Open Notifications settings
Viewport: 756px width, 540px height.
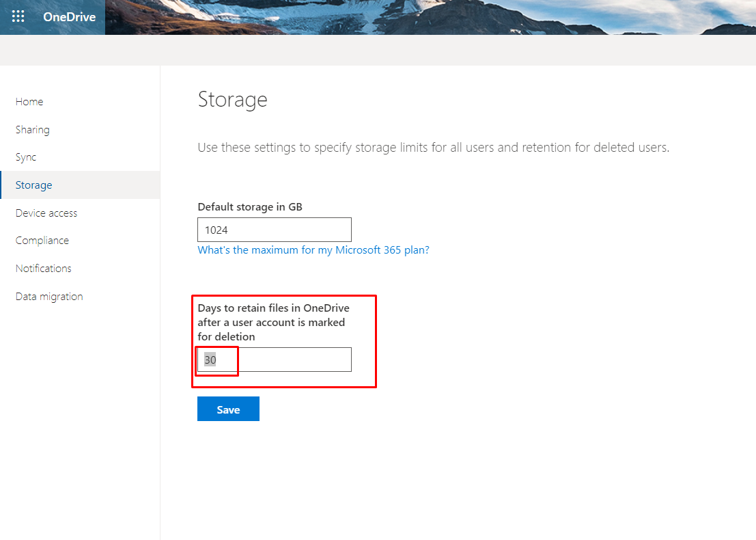(x=44, y=269)
